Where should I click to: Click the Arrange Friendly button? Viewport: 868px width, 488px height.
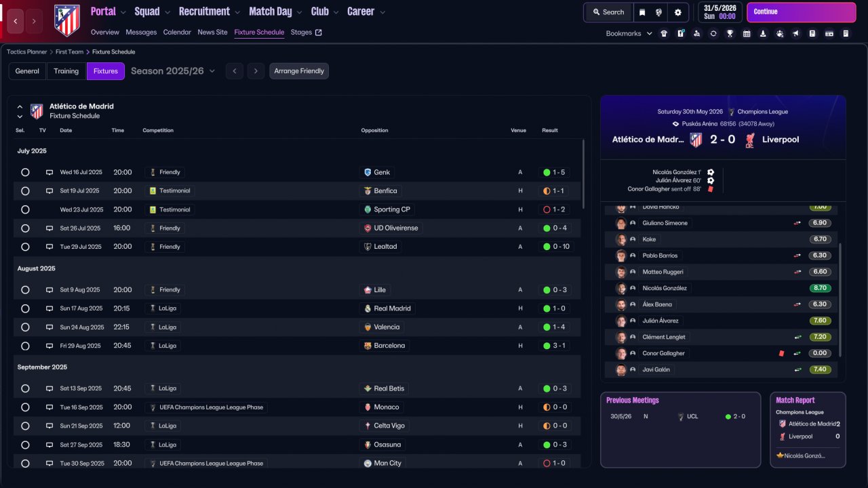tap(299, 71)
